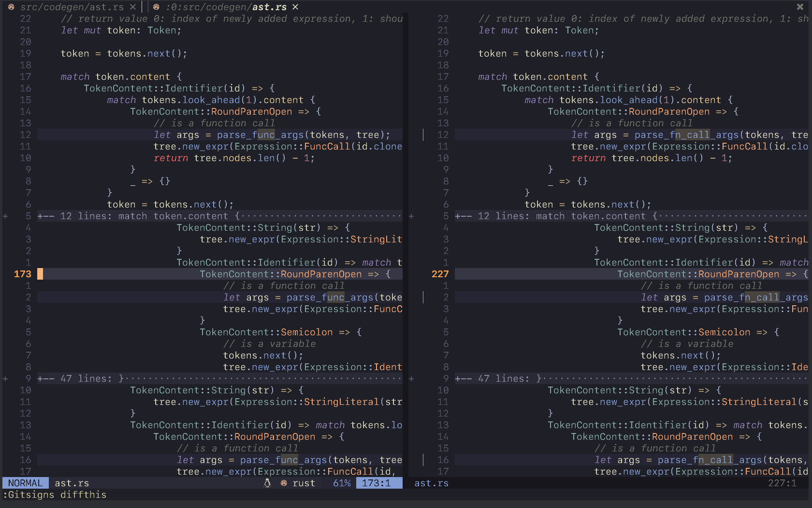This screenshot has width=812, height=508.
Task: Click the diff sign beside right pane line 16
Action: pyautogui.click(x=423, y=460)
